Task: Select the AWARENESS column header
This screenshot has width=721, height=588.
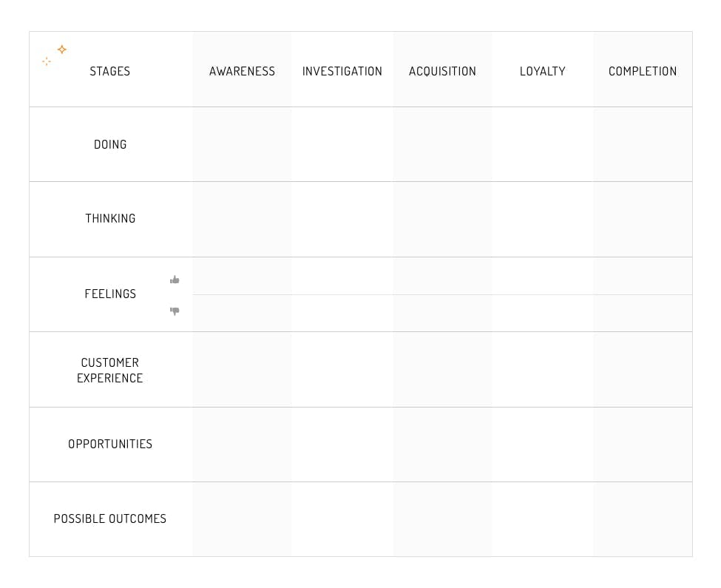Action: (242, 71)
